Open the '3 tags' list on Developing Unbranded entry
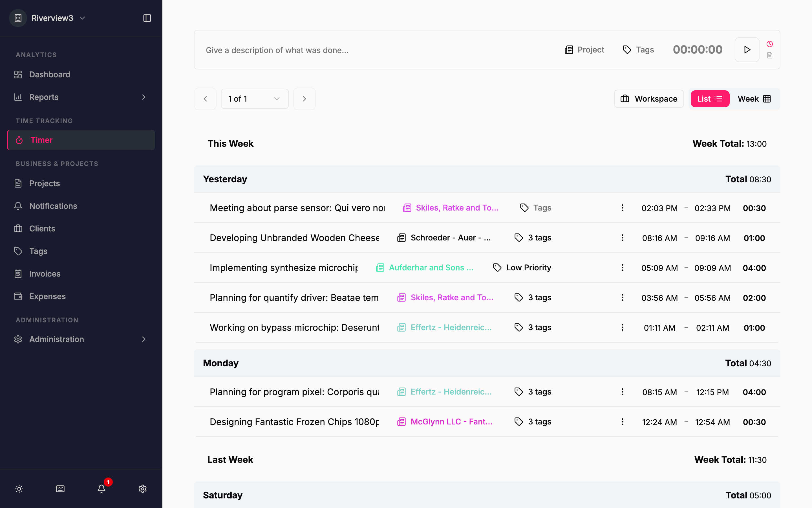This screenshot has width=812, height=508. pos(533,238)
